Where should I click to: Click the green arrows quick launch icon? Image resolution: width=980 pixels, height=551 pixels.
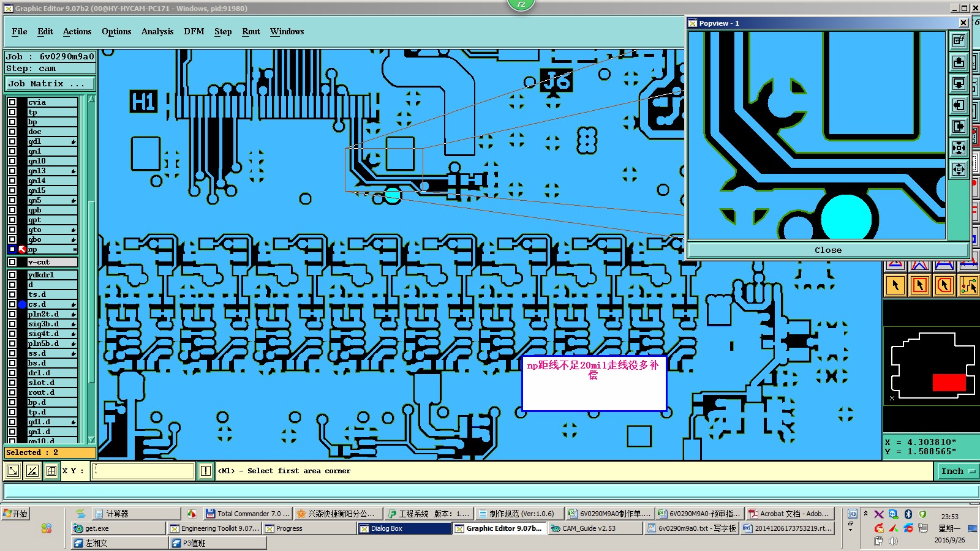(x=81, y=514)
